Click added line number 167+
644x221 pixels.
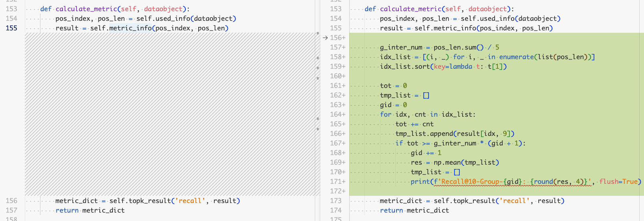tap(338, 143)
